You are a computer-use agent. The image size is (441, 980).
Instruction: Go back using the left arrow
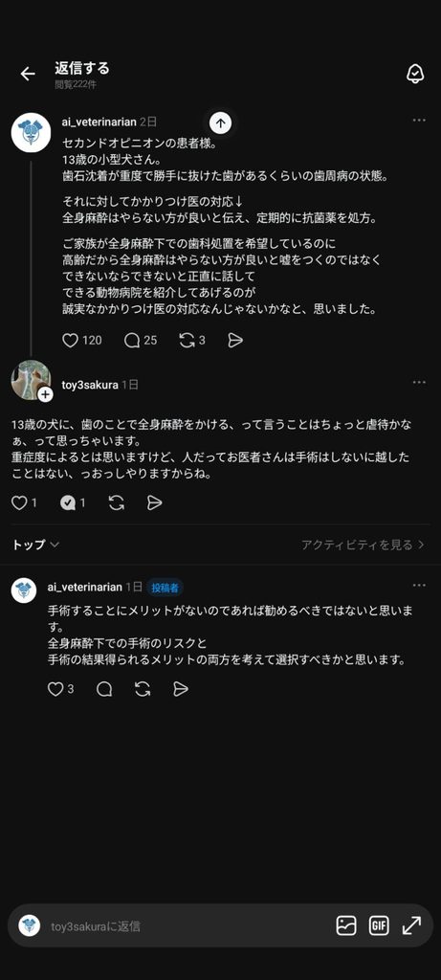coord(28,74)
